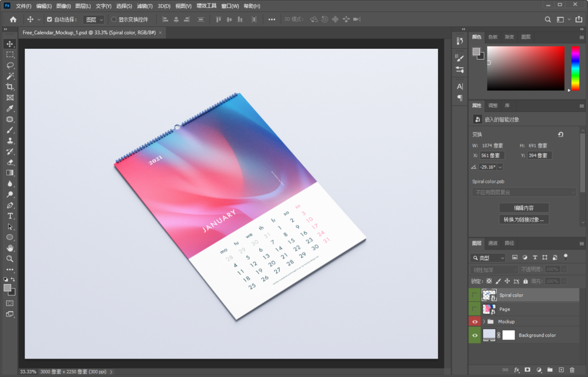Screen dimensions: 588x377
Task: Click the Y position input field
Action: [539, 156]
